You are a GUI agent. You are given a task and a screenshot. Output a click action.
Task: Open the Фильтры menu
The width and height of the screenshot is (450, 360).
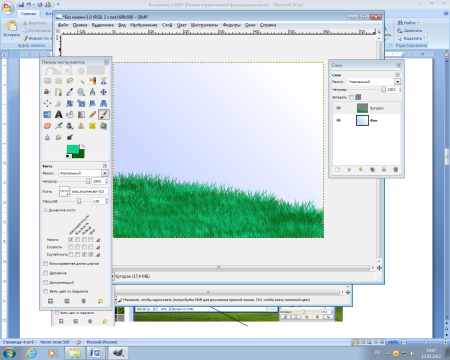231,25
